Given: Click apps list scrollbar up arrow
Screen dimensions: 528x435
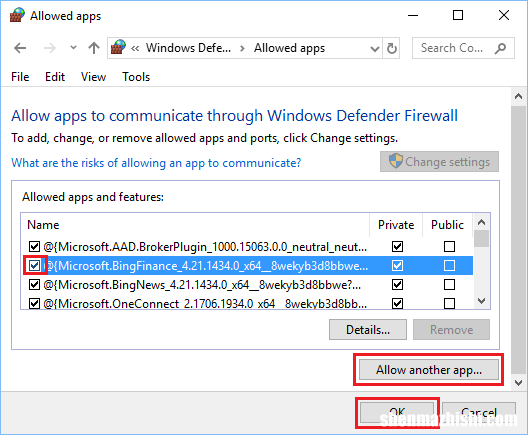Looking at the screenshot, I should [482, 222].
